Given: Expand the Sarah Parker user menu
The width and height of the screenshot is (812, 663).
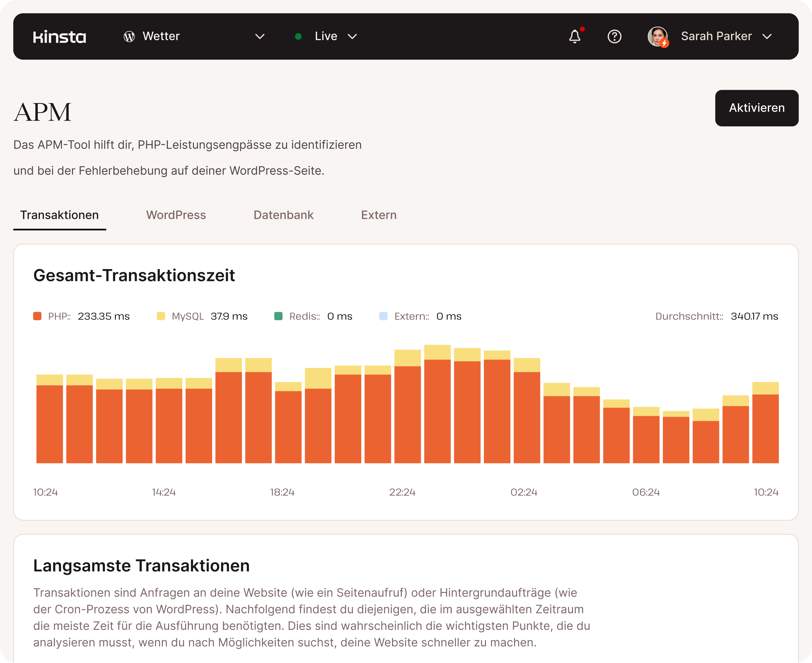Looking at the screenshot, I should pos(767,37).
